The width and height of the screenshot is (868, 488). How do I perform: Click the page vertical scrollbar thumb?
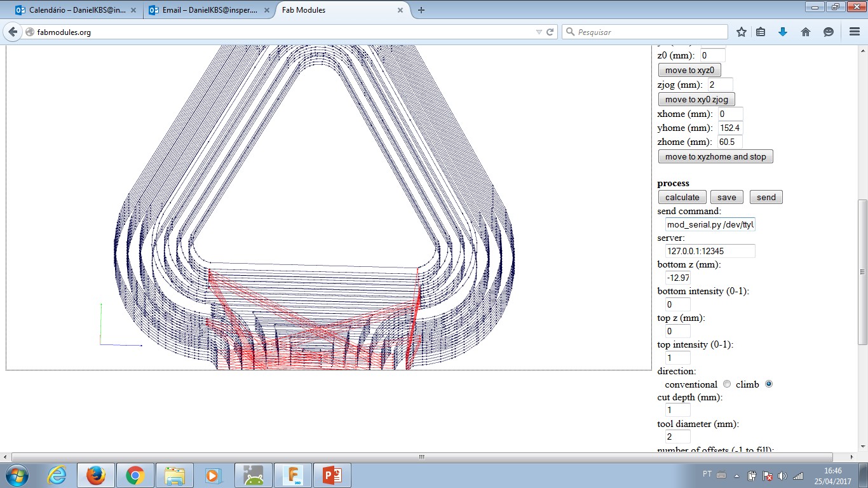pos(862,272)
